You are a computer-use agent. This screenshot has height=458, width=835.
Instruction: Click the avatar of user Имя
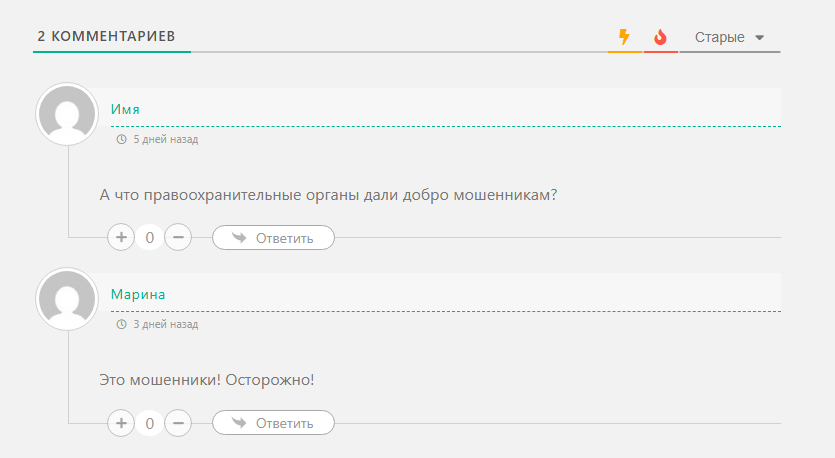(x=67, y=114)
